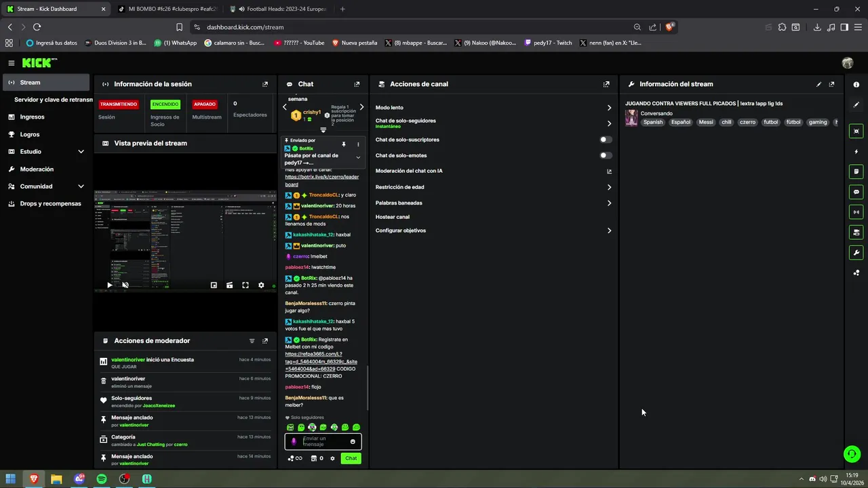Open Moderación del chat con IA external link
The image size is (868, 488).
coord(609,171)
